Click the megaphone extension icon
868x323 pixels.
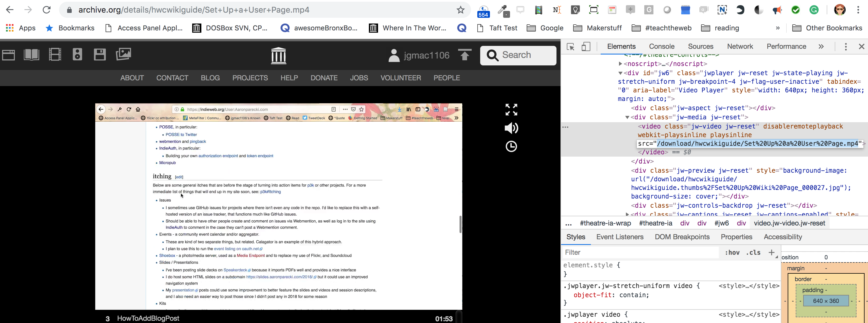777,10
